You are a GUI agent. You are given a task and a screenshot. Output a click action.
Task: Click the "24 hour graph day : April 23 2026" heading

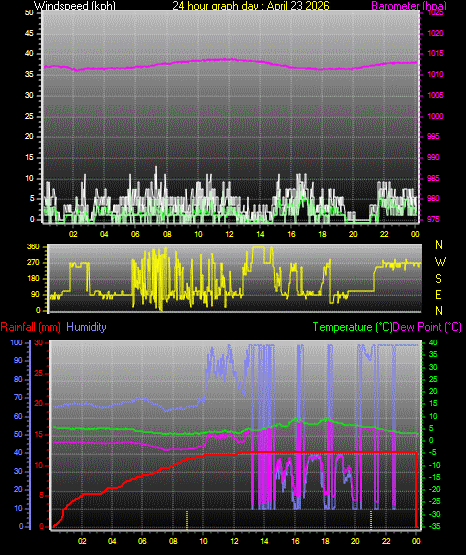pyautogui.click(x=251, y=6)
